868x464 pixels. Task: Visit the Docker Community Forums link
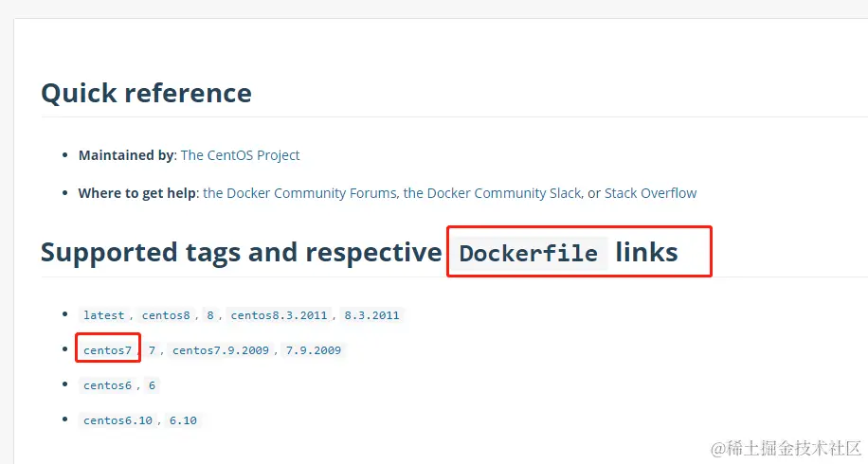coord(299,193)
